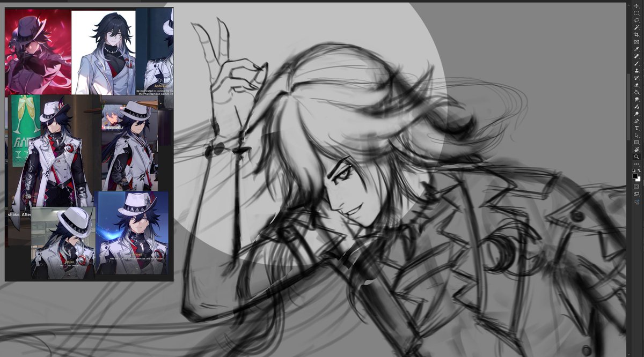644x357 pixels.
Task: Click the full-body white coat reference image
Action: 56,151
